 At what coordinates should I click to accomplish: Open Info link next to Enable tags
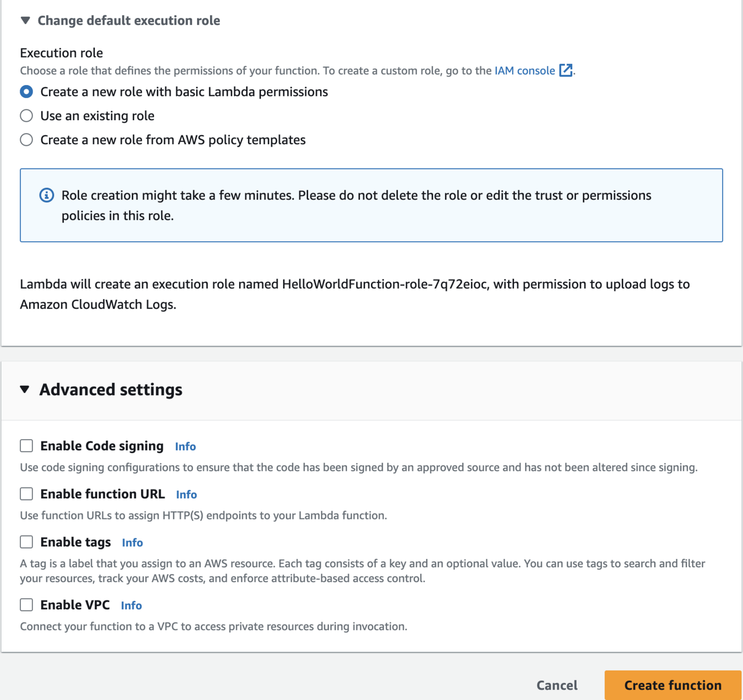132,542
